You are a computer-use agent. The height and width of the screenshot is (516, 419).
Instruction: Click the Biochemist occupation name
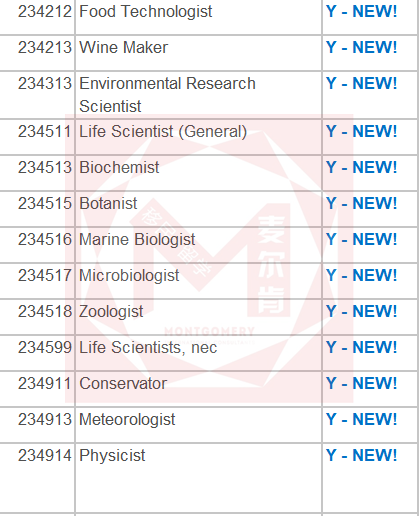point(119,167)
